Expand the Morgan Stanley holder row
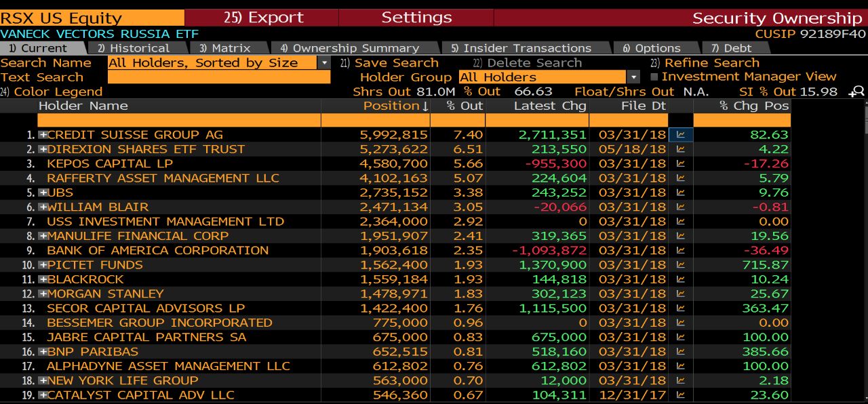Image resolution: width=868 pixels, height=404 pixels. click(43, 294)
